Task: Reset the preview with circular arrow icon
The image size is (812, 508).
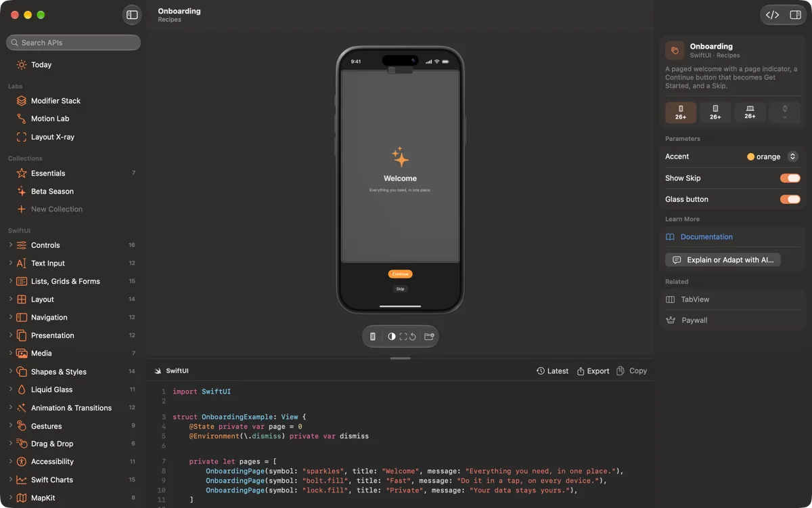Action: [x=413, y=337]
